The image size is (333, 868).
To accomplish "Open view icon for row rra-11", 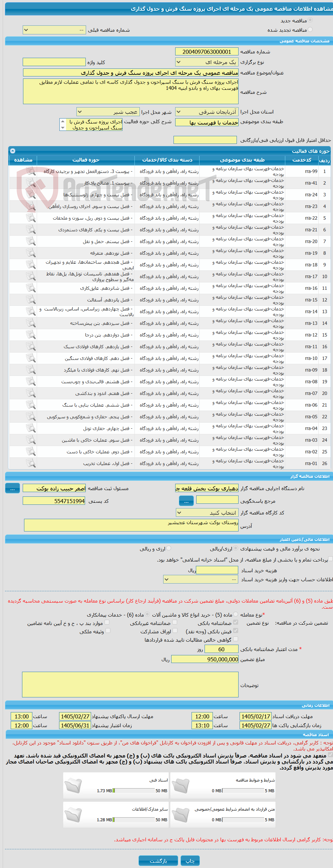I will 31,347.
